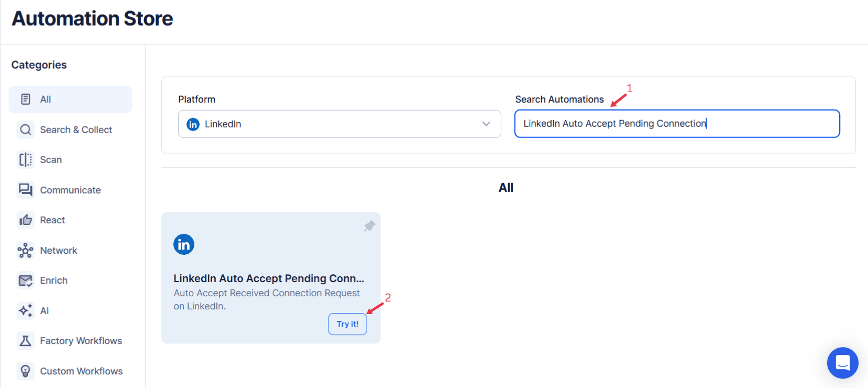Select the Search & Collect category icon
This screenshot has height=388, width=868.
(x=25, y=130)
